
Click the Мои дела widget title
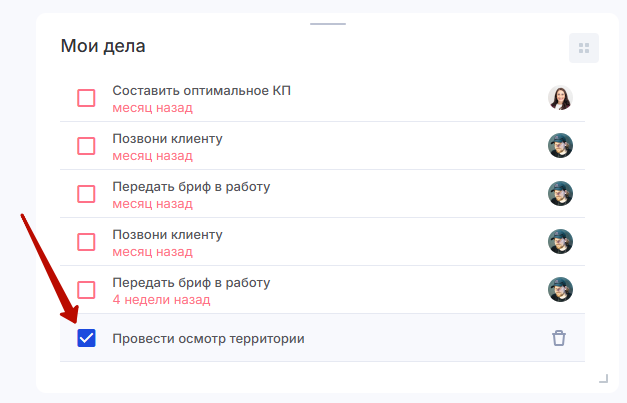(103, 45)
